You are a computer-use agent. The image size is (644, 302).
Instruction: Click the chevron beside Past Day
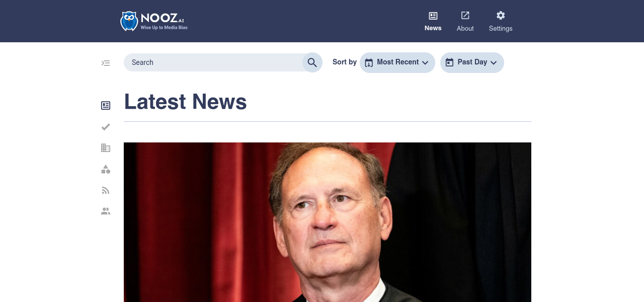(494, 62)
